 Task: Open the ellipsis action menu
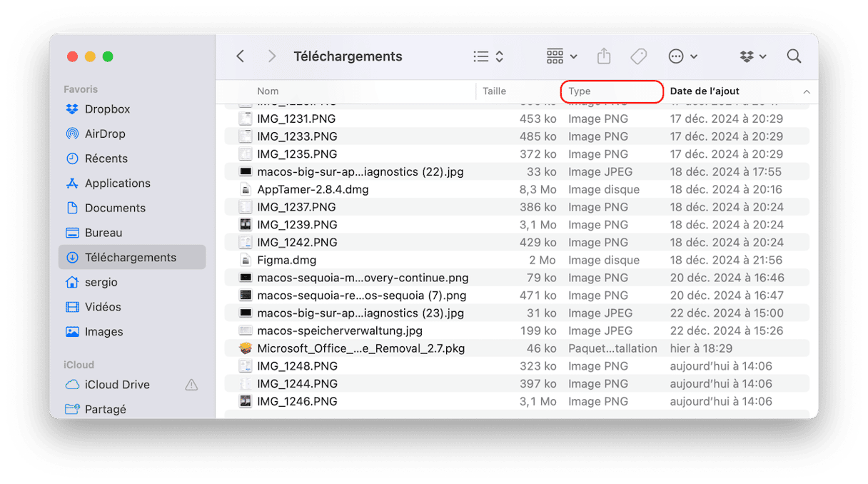tap(682, 56)
